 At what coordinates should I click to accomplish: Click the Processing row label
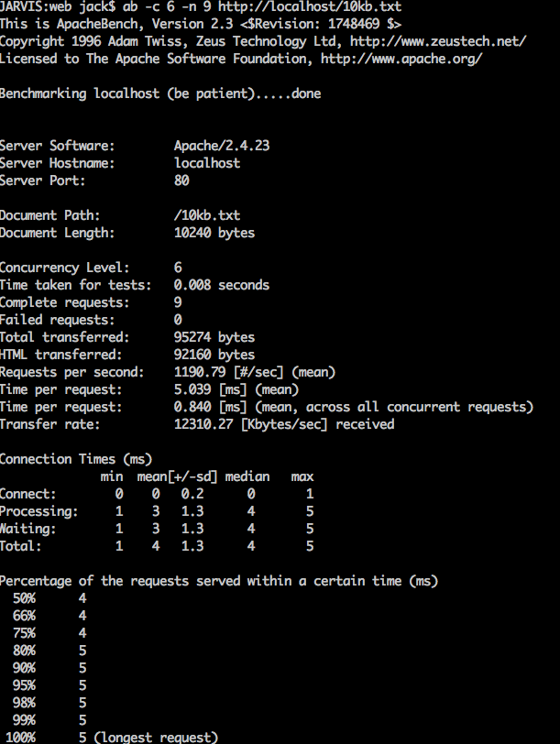point(38,511)
